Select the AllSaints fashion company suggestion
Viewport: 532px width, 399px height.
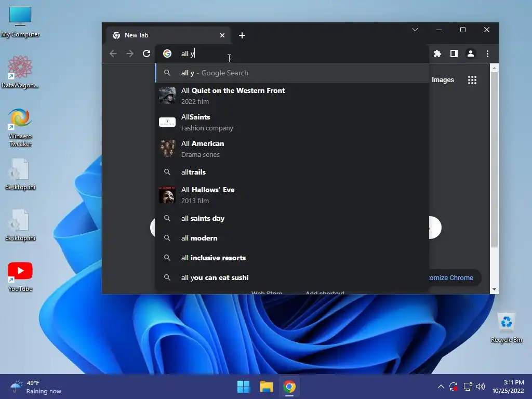click(292, 122)
